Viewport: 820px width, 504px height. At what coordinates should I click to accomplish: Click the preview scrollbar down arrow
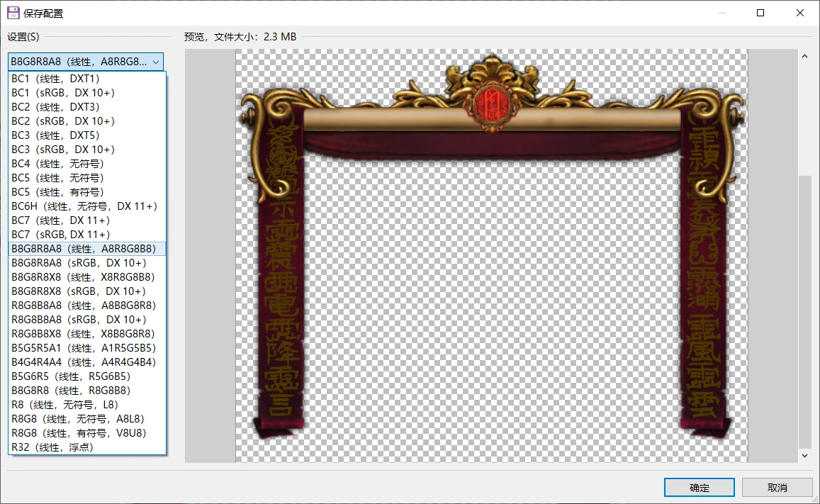point(805,455)
